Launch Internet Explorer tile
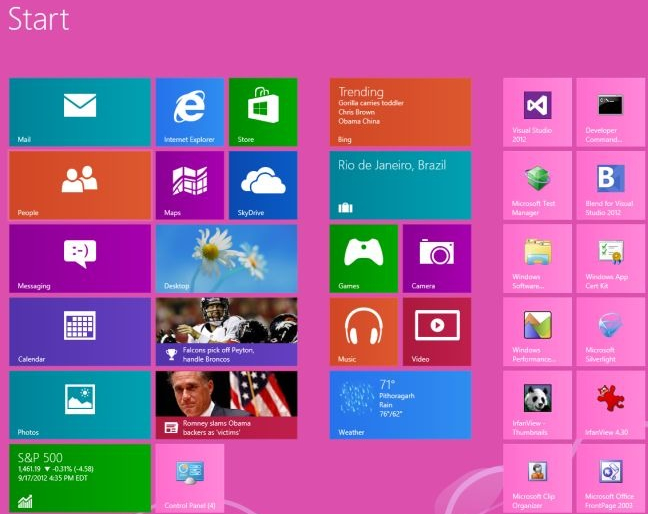Screen dimensions: 648x514 pyautogui.click(x=190, y=112)
